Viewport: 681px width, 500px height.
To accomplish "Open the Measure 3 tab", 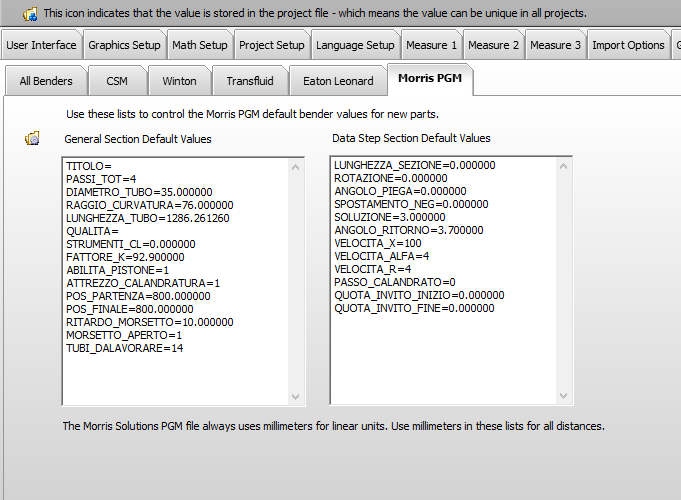I will tap(555, 45).
